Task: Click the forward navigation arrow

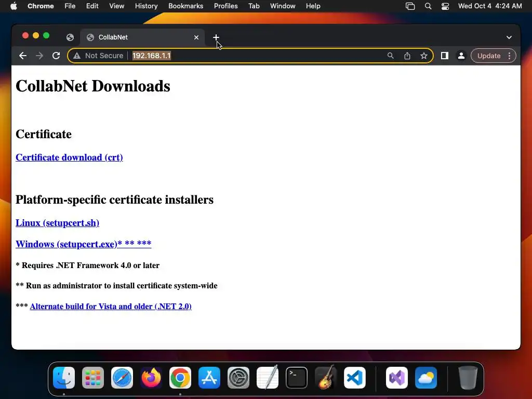Action: click(39, 56)
